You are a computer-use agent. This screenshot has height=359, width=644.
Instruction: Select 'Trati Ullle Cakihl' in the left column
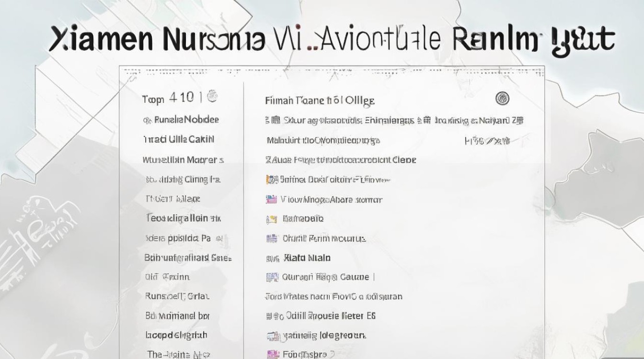178,139
